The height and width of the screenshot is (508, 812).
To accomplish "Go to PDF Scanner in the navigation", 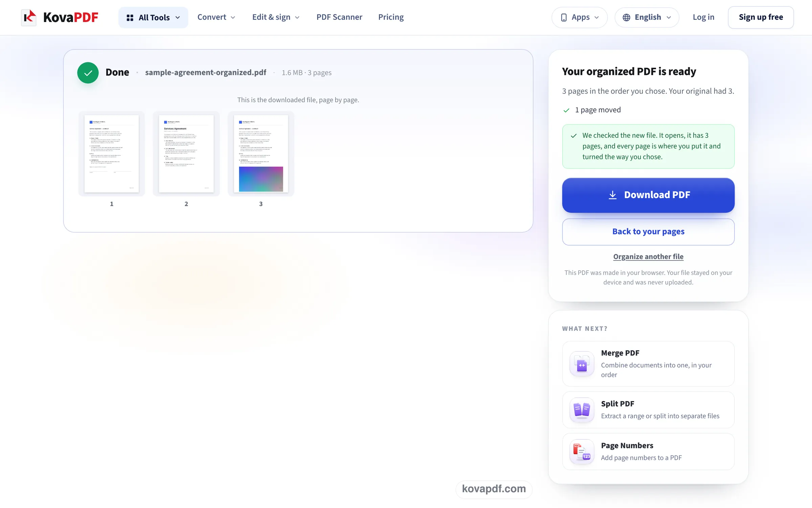I will click(x=339, y=17).
